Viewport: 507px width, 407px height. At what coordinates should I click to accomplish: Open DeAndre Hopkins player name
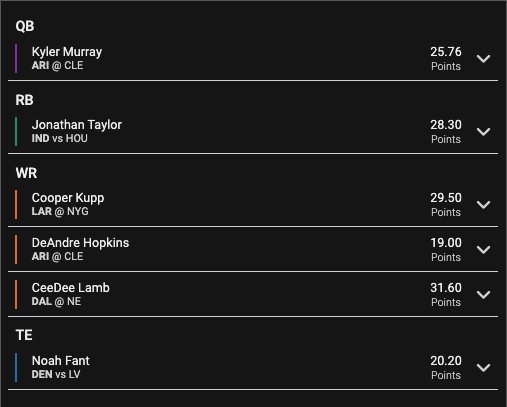(80, 243)
